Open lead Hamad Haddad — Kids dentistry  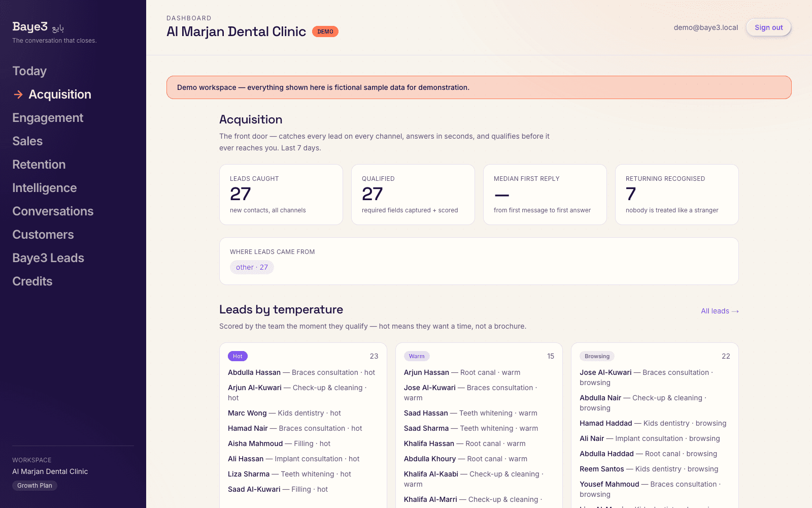(653, 423)
